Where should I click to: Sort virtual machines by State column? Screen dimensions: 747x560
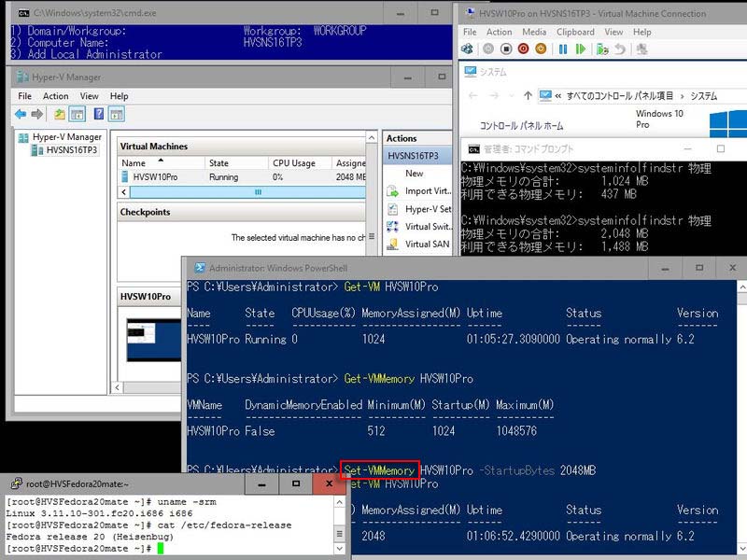[x=237, y=162]
